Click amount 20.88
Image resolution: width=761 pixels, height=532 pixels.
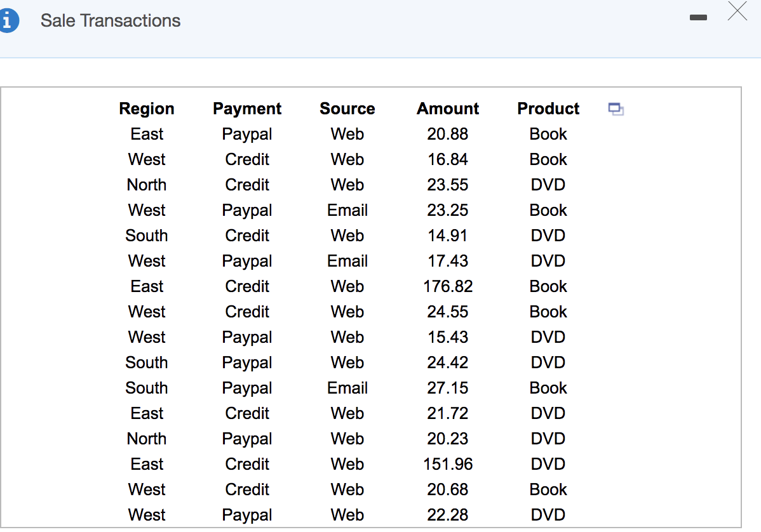click(x=447, y=134)
